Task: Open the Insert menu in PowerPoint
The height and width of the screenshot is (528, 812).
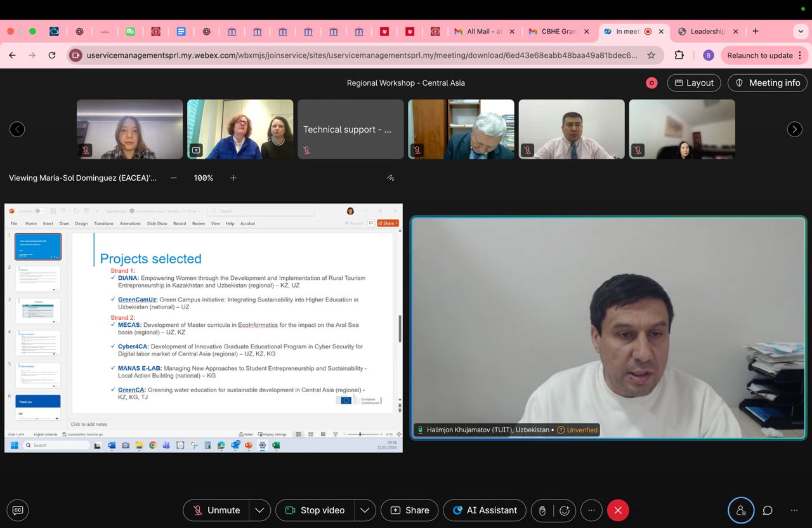Action: (48, 223)
